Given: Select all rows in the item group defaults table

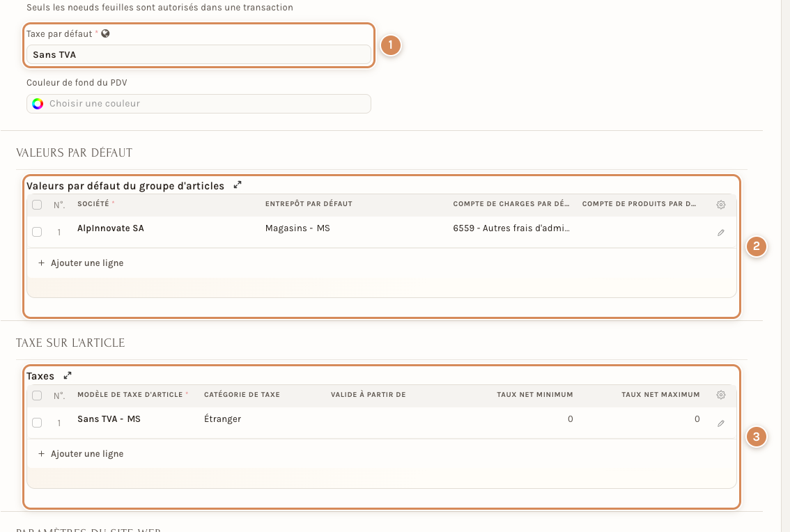Looking at the screenshot, I should 37,205.
